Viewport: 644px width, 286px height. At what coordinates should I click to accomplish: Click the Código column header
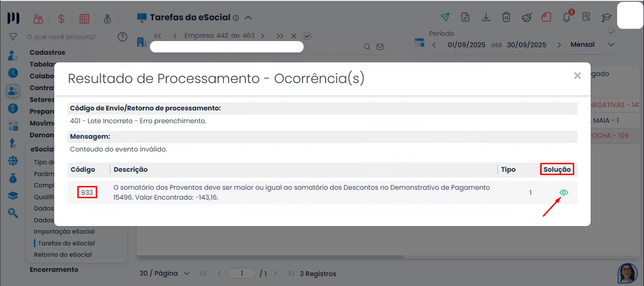click(x=83, y=169)
